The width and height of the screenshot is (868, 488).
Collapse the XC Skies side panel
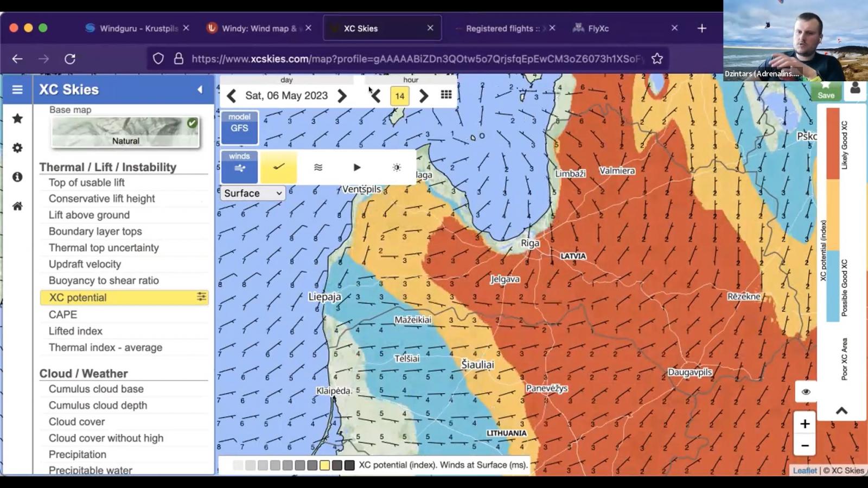[200, 89]
